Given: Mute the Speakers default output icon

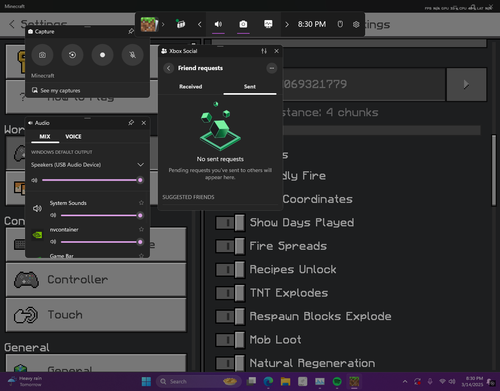Looking at the screenshot, I should [x=34, y=180].
